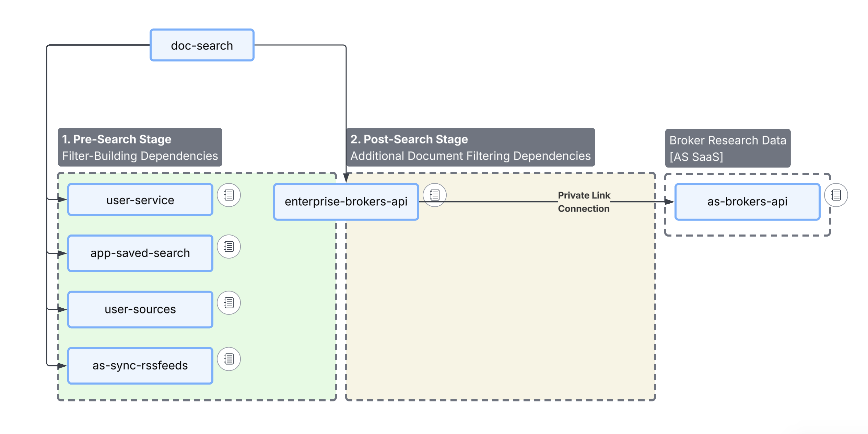Click the user-service node
This screenshot has width=868, height=434.
140,199
